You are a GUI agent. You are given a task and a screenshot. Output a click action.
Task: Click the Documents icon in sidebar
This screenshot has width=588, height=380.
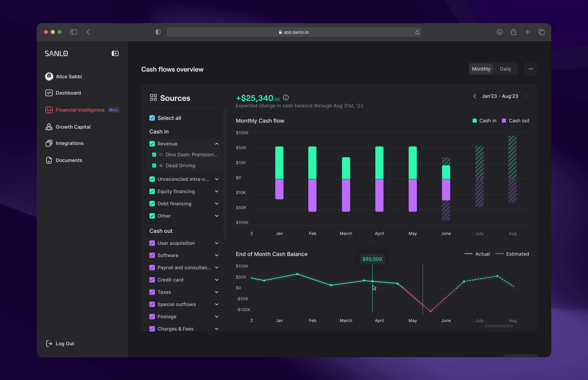tap(49, 160)
